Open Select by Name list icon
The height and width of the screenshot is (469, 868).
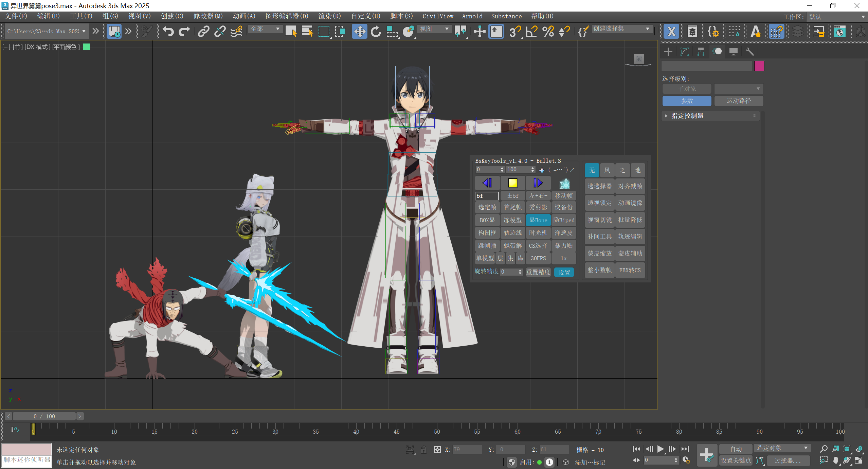[x=307, y=31]
